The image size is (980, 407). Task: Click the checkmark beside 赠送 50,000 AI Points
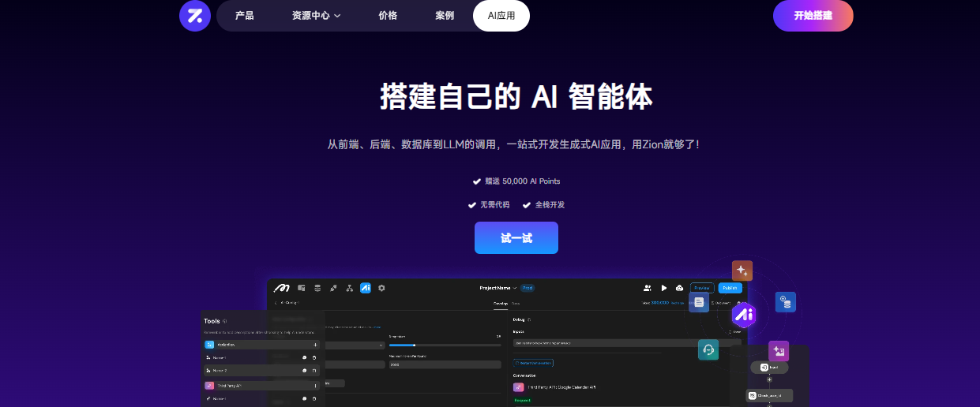pos(476,181)
